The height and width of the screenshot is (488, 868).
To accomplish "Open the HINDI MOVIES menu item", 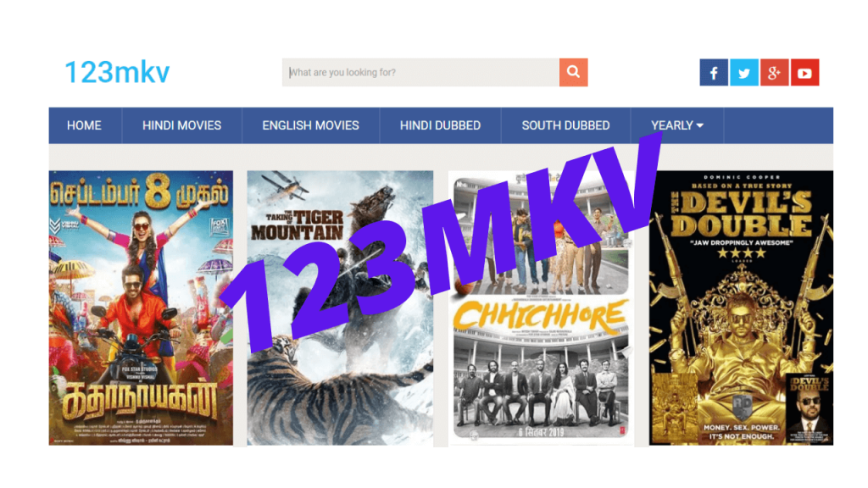I will point(181,125).
